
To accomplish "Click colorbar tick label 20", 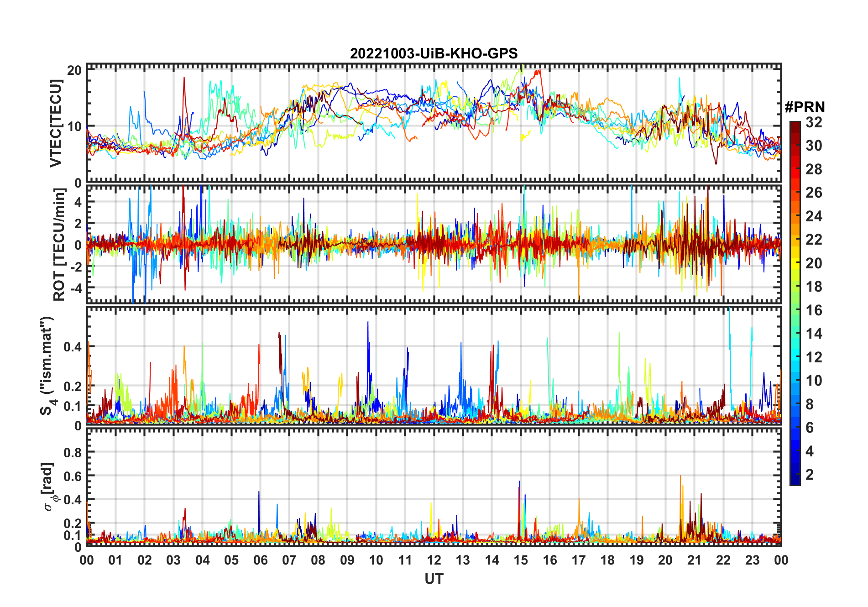I will click(814, 263).
